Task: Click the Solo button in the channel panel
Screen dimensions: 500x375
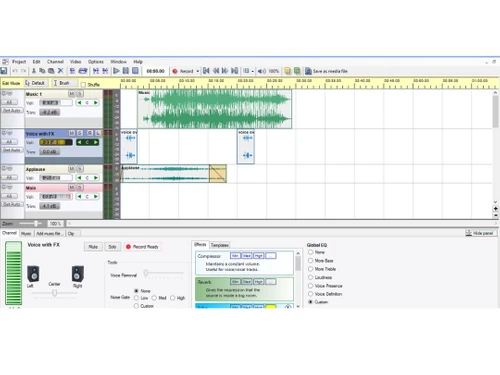Action: point(112,247)
